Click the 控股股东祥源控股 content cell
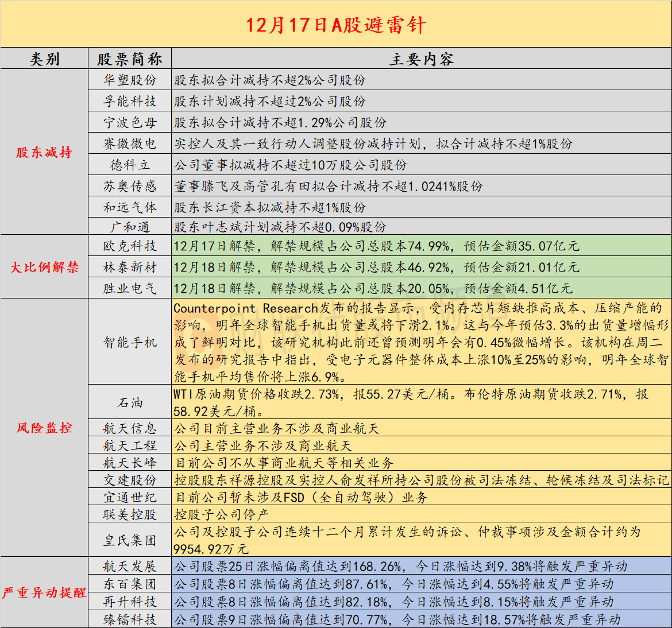672x628 pixels. click(422, 479)
